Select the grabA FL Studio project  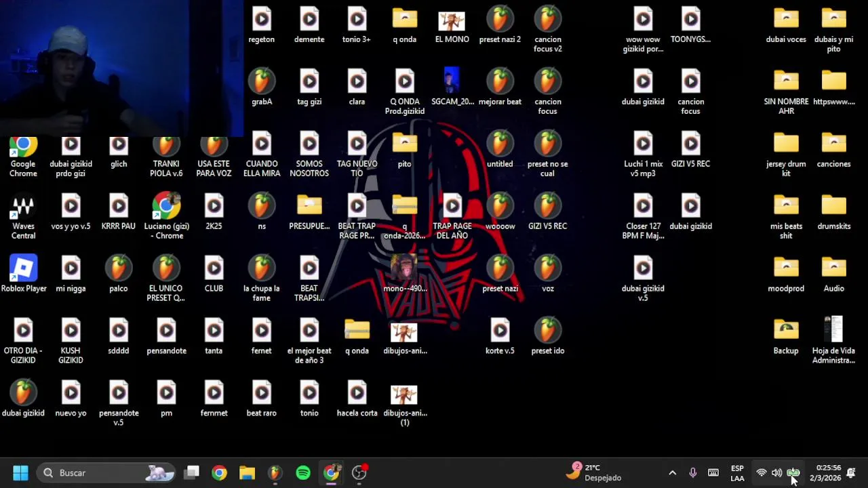pos(262,88)
